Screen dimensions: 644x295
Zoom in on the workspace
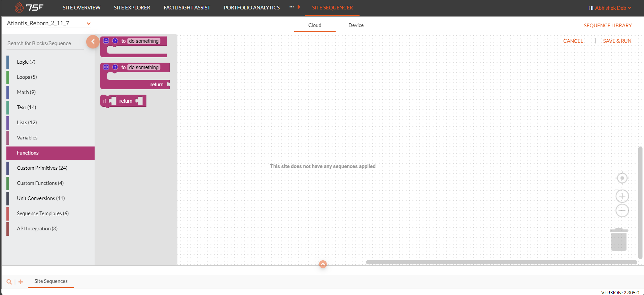point(622,196)
